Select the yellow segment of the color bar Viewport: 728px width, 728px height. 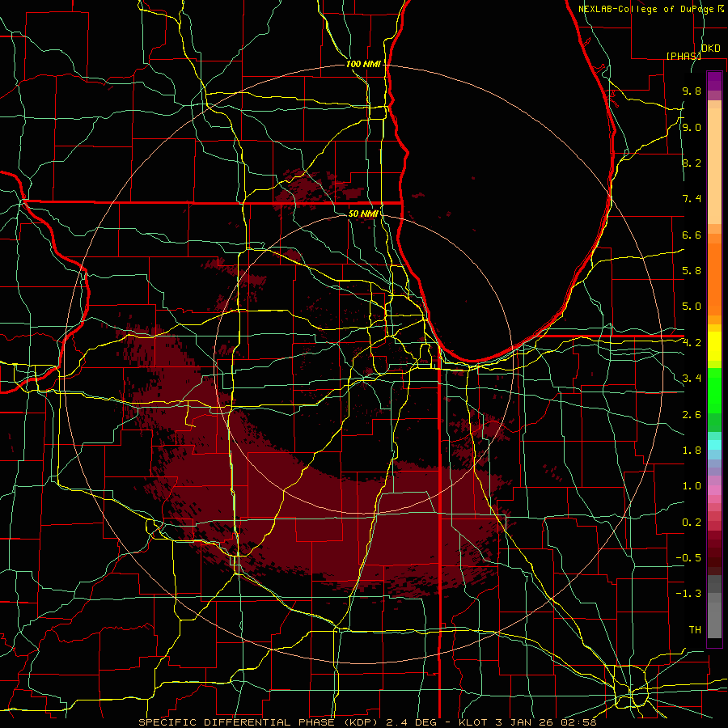(x=714, y=346)
